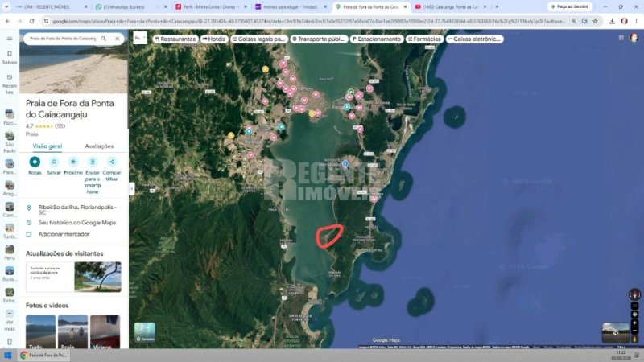Image resolution: width=644 pixels, height=362 pixels.
Task: Open the Windows Start menu
Action: pyautogui.click(x=7, y=356)
